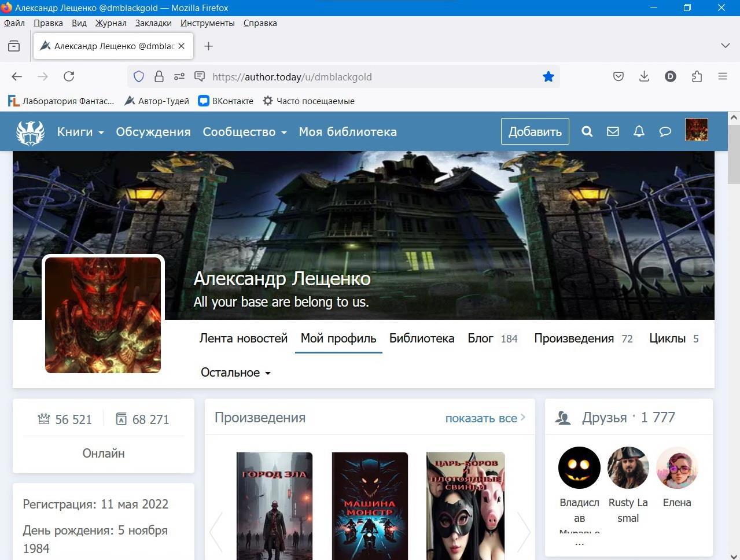Click the bookmark star in address bar
The width and height of the screenshot is (740, 560).
(x=548, y=77)
